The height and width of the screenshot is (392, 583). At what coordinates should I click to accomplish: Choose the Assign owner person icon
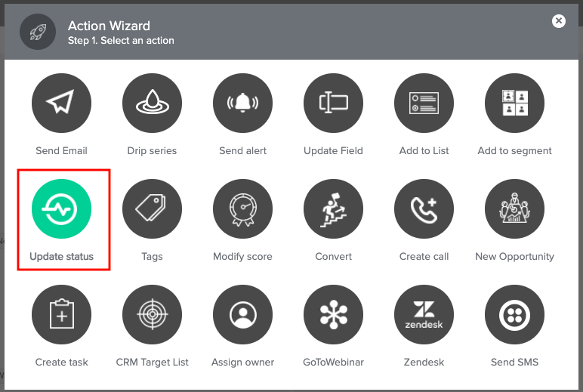point(243,314)
